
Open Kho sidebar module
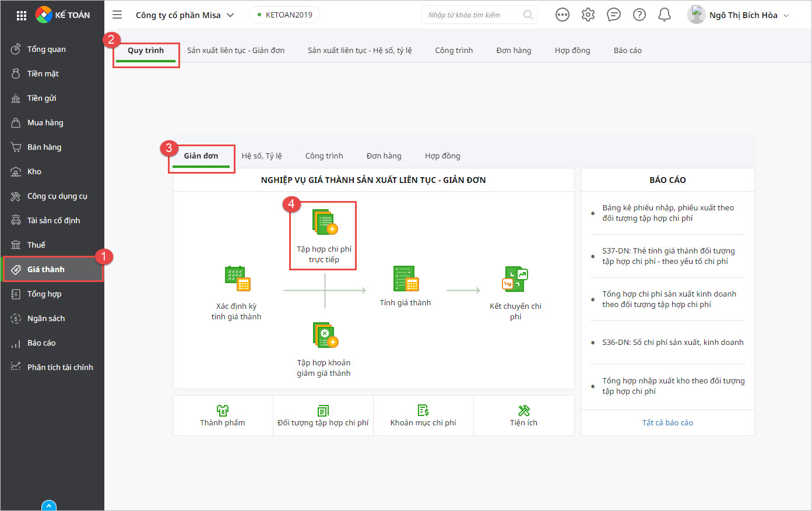click(x=52, y=171)
